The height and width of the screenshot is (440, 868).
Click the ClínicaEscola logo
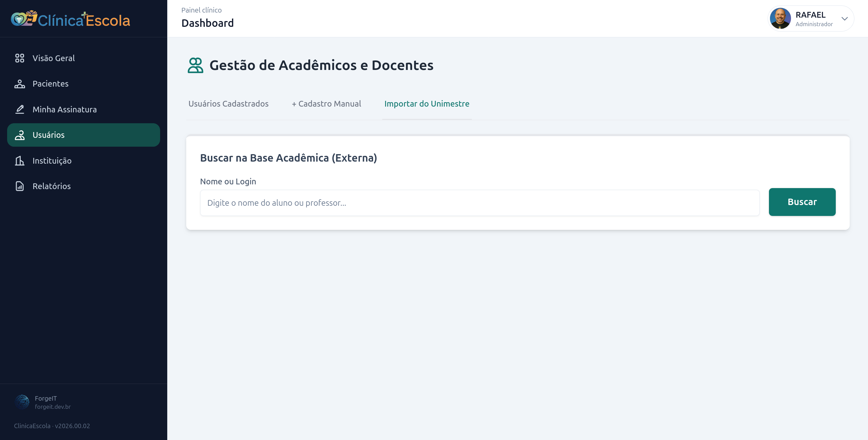pyautogui.click(x=71, y=19)
